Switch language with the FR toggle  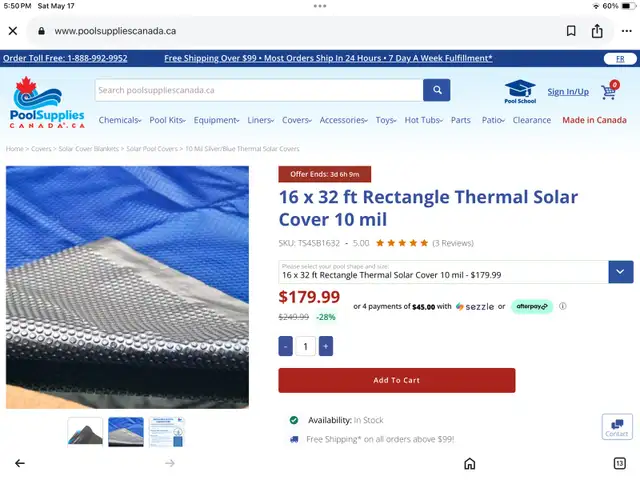tap(620, 59)
